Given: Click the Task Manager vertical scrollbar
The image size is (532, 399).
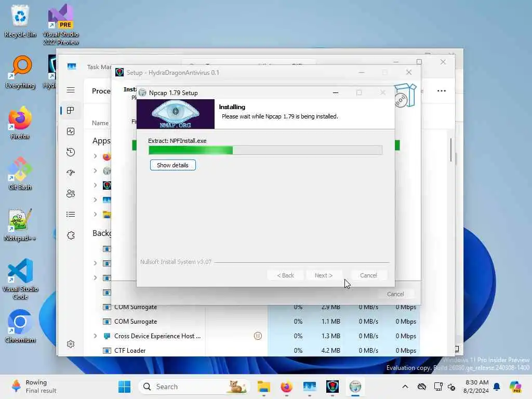Looking at the screenshot, I should [451, 150].
